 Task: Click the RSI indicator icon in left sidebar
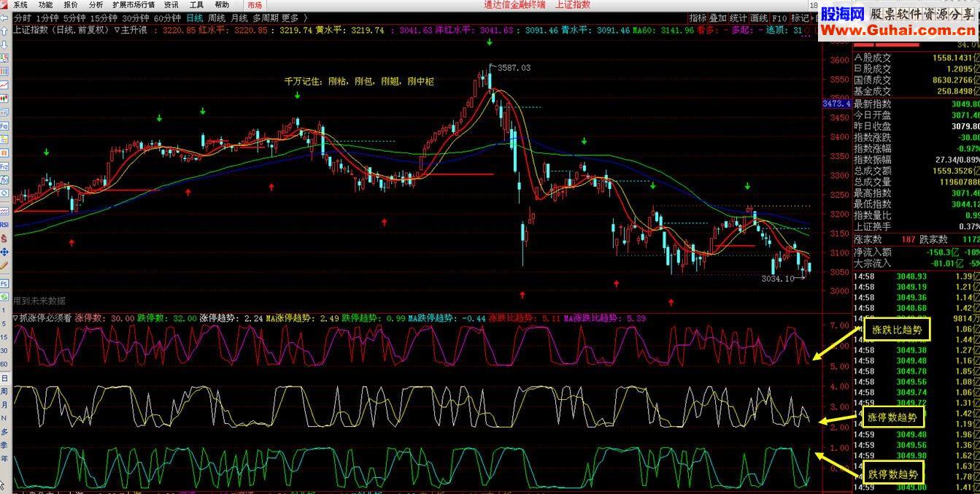(4, 225)
